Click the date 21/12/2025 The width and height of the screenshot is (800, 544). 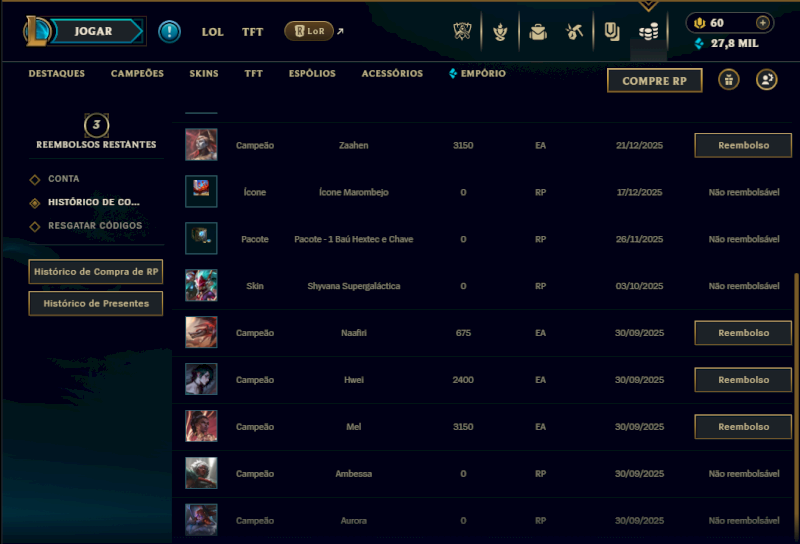click(x=639, y=145)
